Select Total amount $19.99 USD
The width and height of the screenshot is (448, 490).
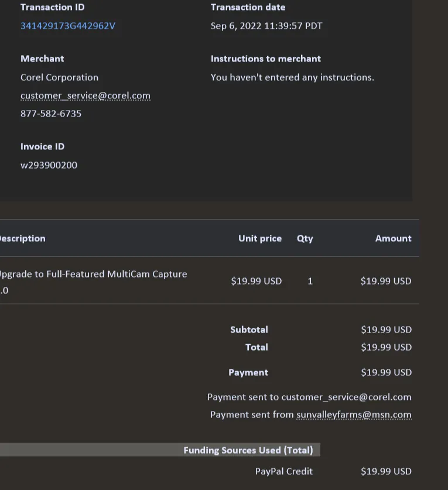386,347
